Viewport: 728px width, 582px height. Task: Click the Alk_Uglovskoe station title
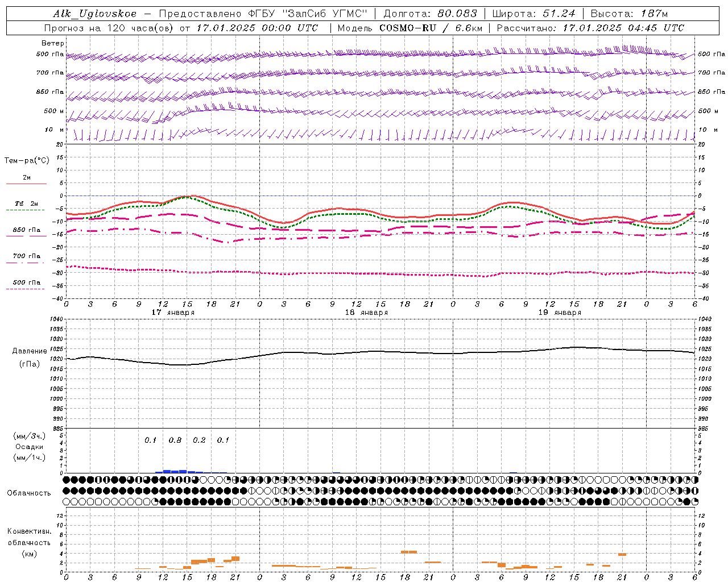95,14
